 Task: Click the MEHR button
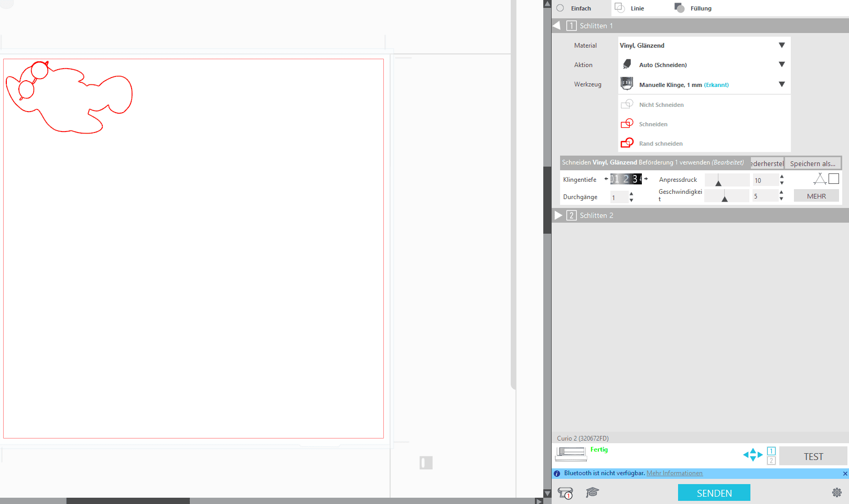[816, 196]
